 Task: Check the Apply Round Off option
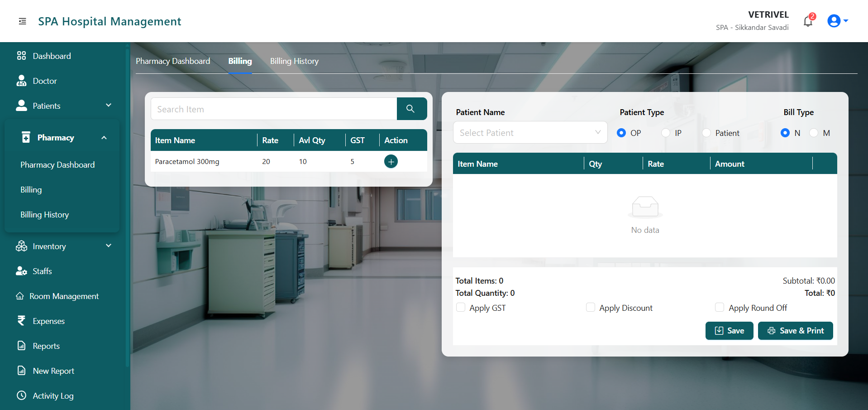[720, 308]
